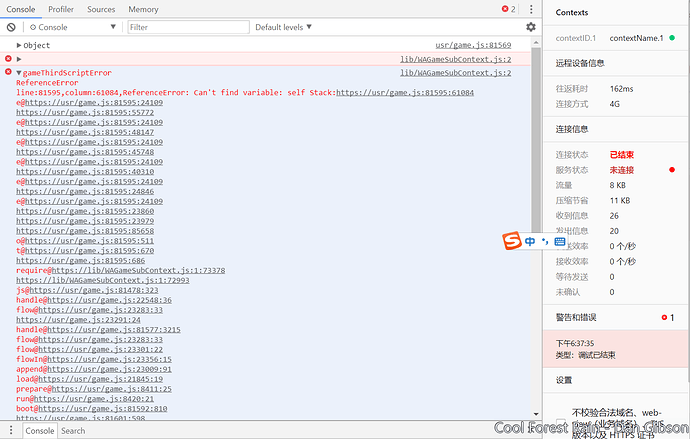This screenshot has height=439, width=690.
Task: Toggle Sogou Chinese input mode
Action: [x=530, y=241]
